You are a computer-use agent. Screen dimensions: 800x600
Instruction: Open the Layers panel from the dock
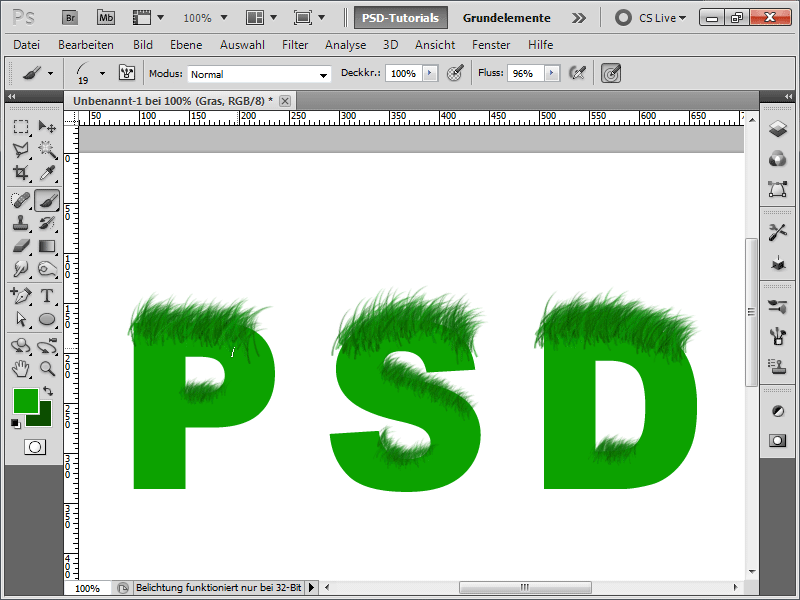click(x=778, y=129)
